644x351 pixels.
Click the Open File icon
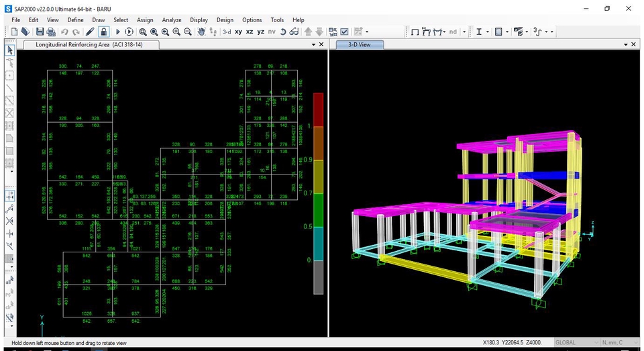pos(25,32)
